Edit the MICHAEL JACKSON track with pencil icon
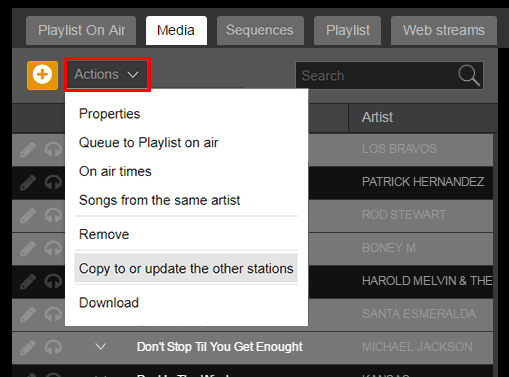 click(x=28, y=347)
